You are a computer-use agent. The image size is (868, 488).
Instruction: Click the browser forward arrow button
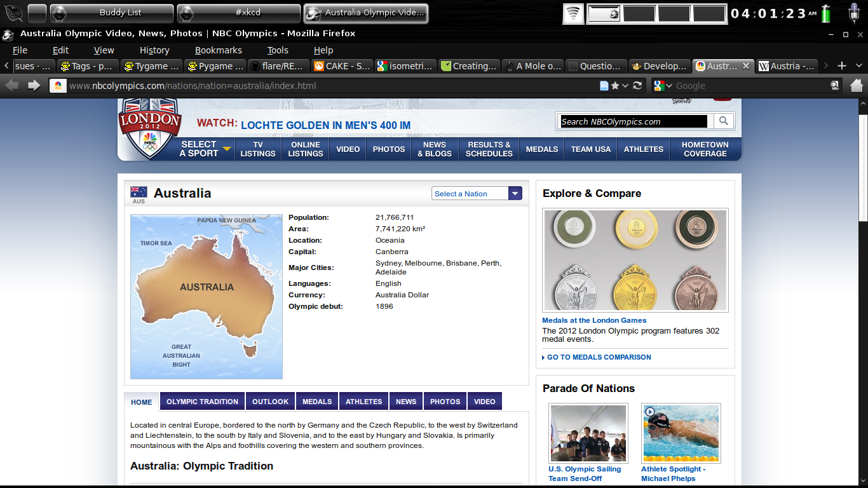point(34,86)
